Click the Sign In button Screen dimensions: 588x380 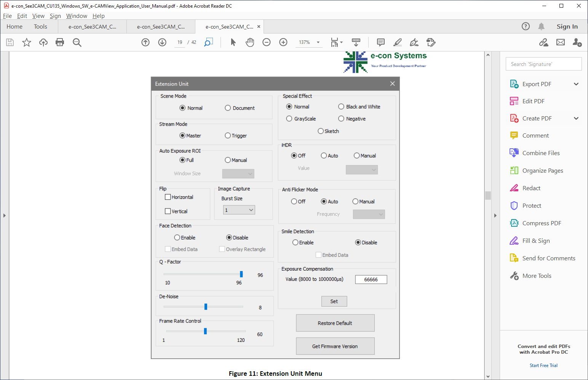[567, 27]
